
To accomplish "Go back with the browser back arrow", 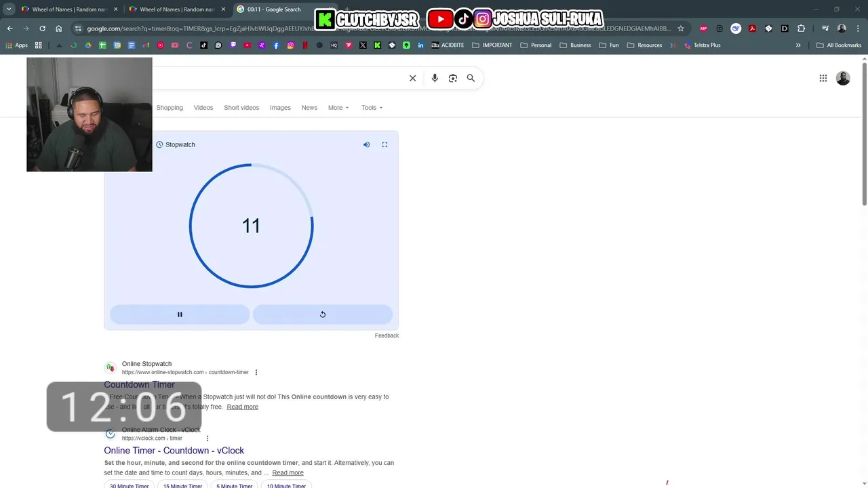I will pyautogui.click(x=9, y=28).
